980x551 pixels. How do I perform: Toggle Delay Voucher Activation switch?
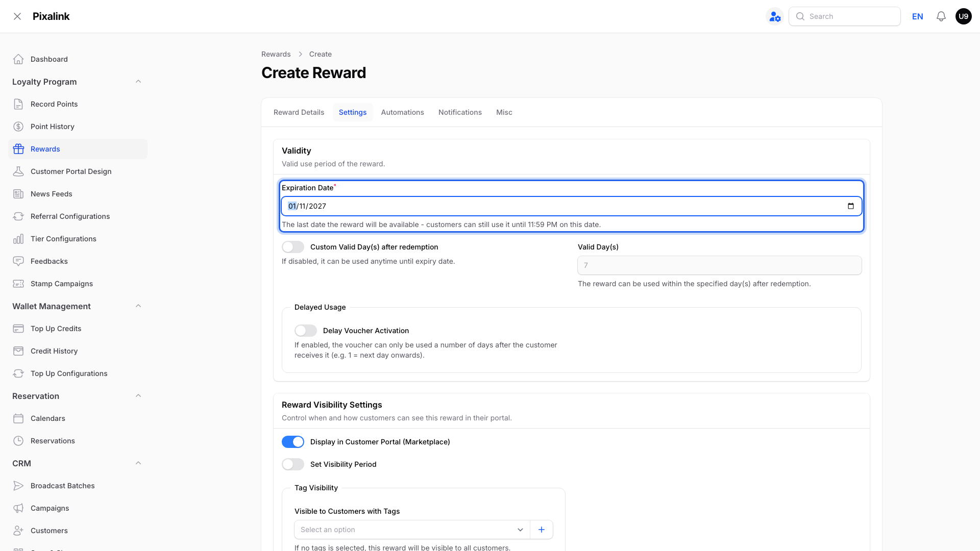(x=306, y=331)
